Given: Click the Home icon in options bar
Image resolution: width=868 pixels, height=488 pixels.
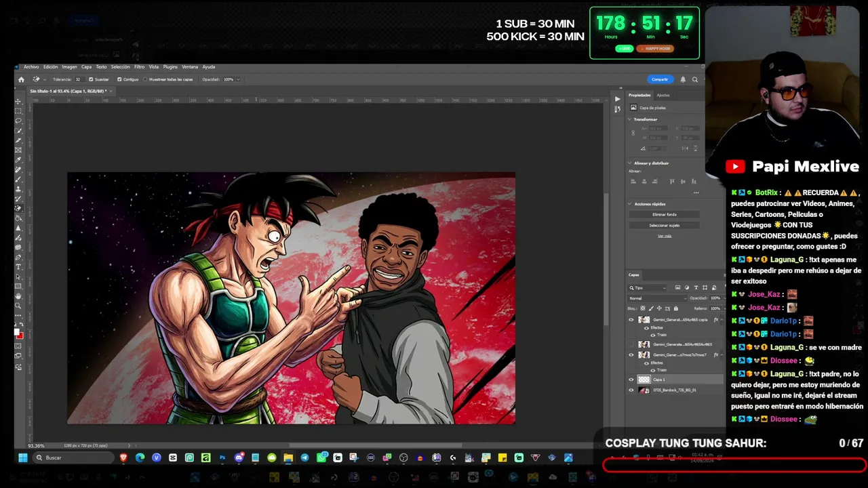Looking at the screenshot, I should click(x=21, y=79).
